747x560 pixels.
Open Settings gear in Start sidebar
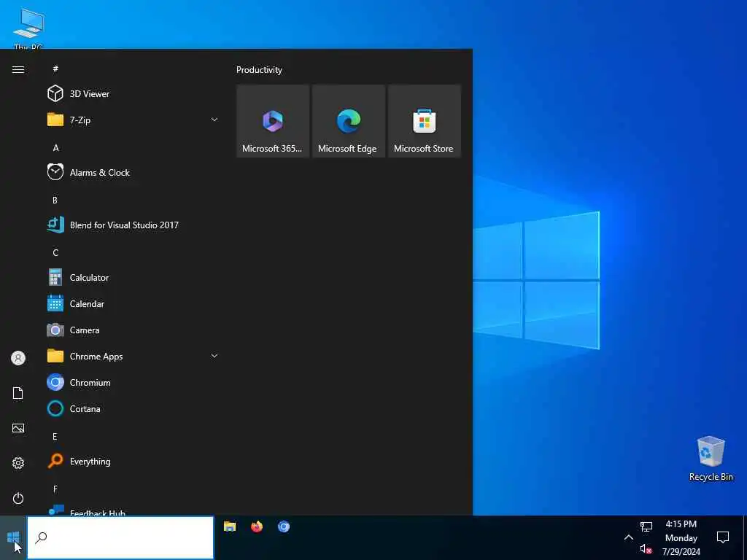[18, 463]
